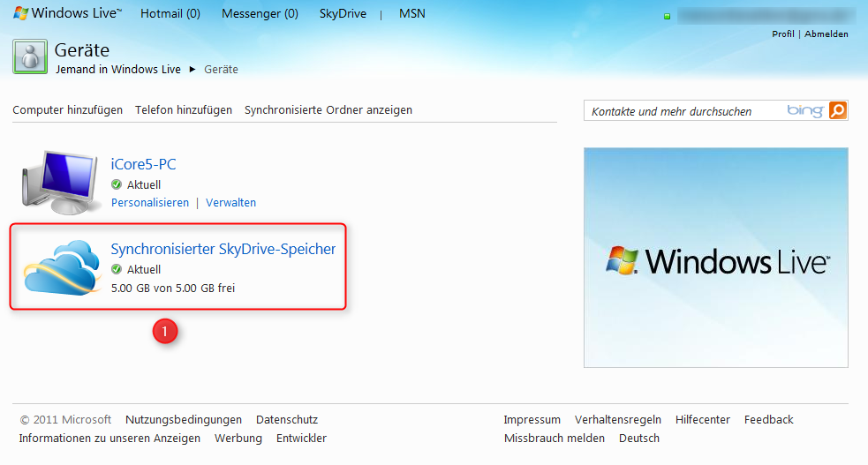
Task: Click the Bing logo in search box
Action: (805, 110)
